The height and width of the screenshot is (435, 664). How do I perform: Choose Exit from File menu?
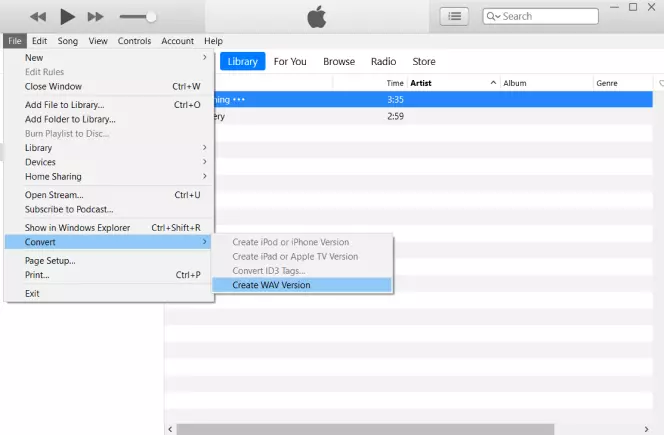pyautogui.click(x=108, y=294)
